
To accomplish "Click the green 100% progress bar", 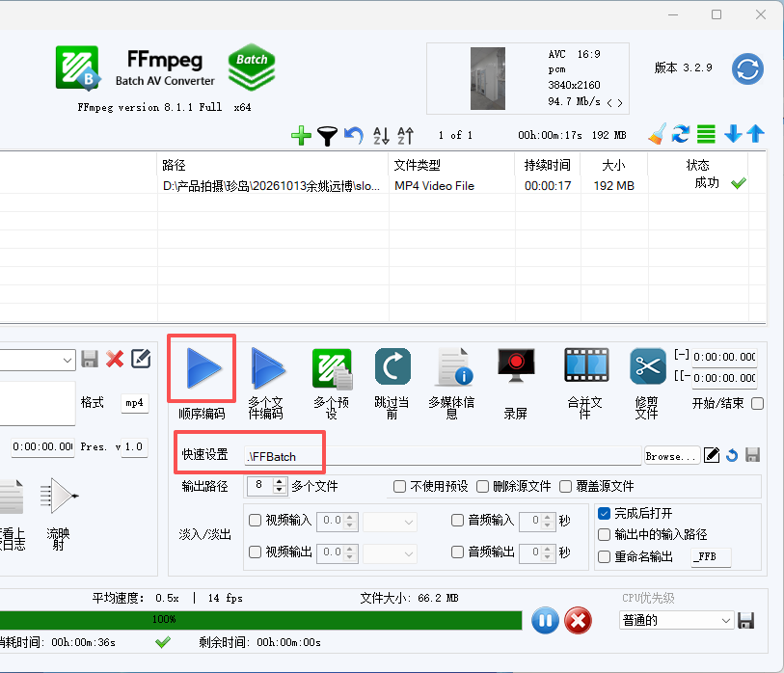I will point(260,620).
